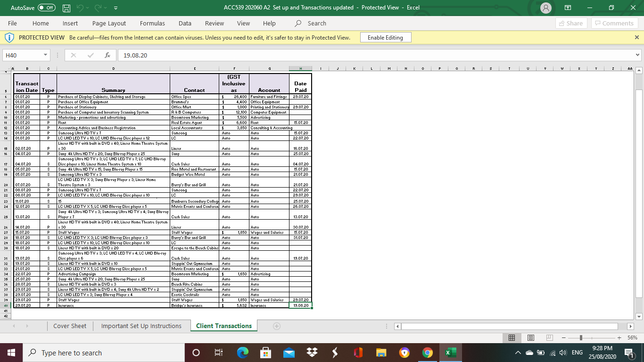Click the Enable Editing button

385,38
